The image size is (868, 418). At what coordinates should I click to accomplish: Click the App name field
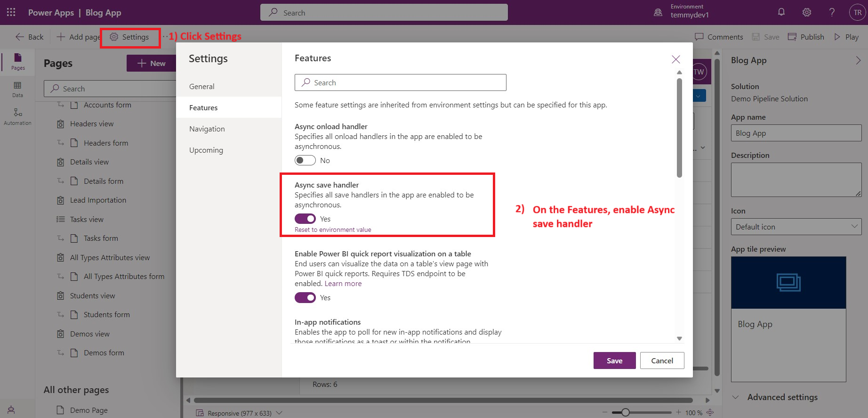pos(796,133)
